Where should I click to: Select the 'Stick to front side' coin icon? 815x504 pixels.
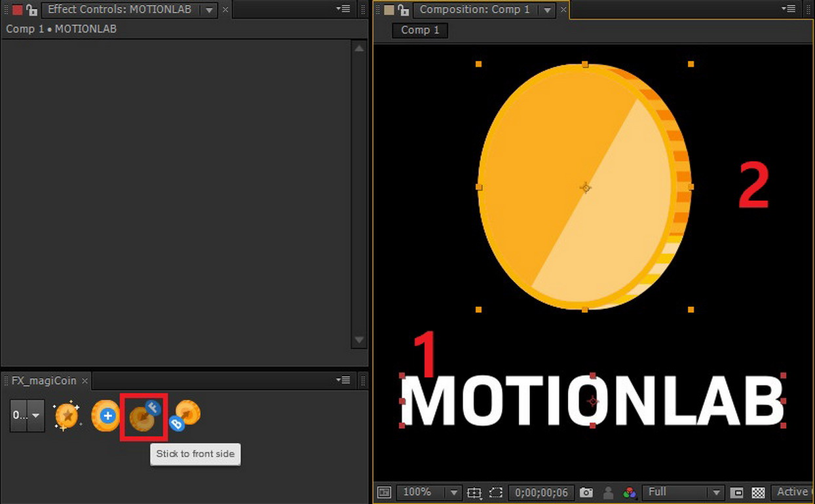pos(143,416)
